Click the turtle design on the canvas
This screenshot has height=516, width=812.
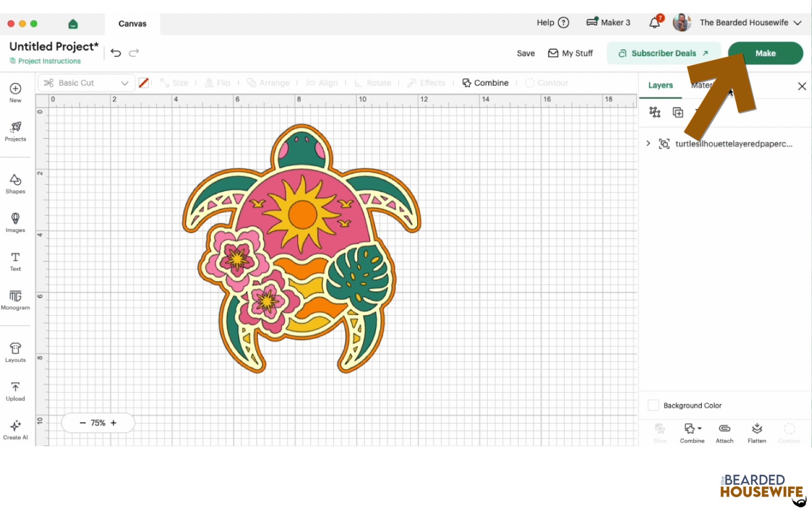(301, 249)
